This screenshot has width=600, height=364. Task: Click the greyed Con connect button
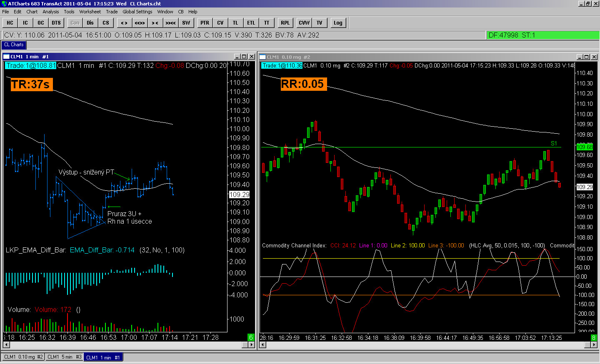75,23
